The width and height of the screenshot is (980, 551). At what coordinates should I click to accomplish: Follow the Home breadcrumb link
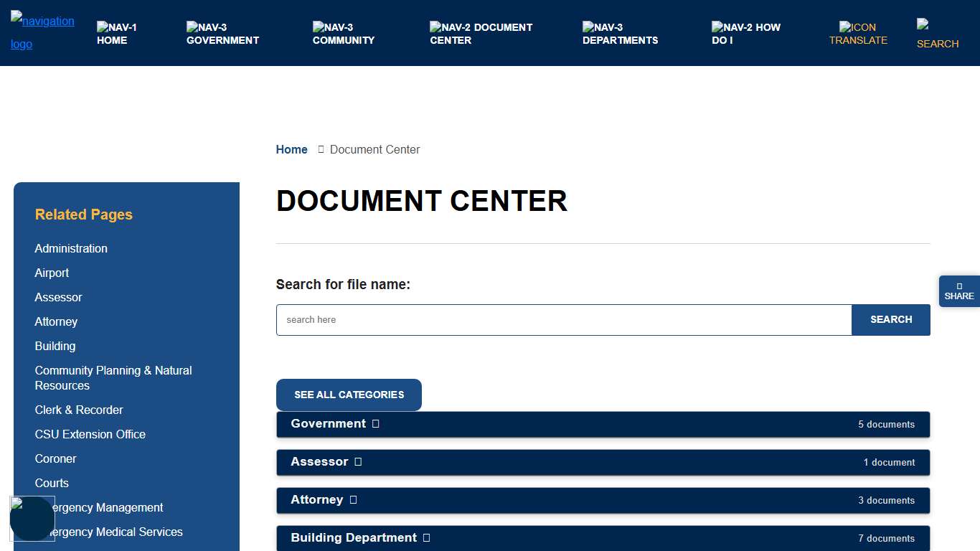click(291, 149)
